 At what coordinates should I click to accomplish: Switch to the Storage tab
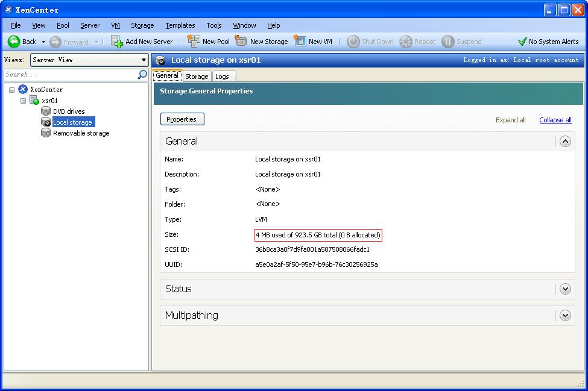point(197,77)
